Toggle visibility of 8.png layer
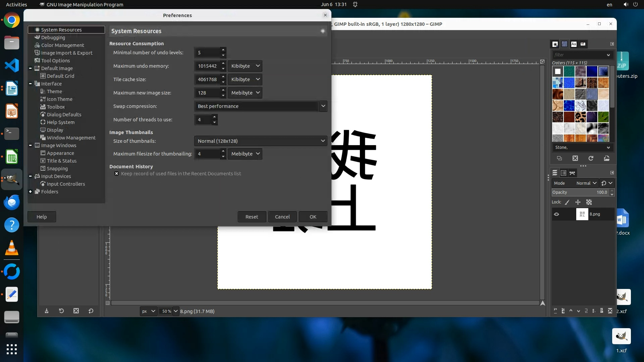The width and height of the screenshot is (644, 362). pos(556,214)
